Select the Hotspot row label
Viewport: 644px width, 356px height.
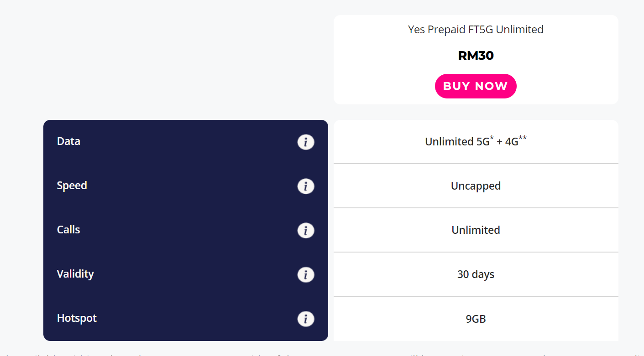click(x=77, y=318)
